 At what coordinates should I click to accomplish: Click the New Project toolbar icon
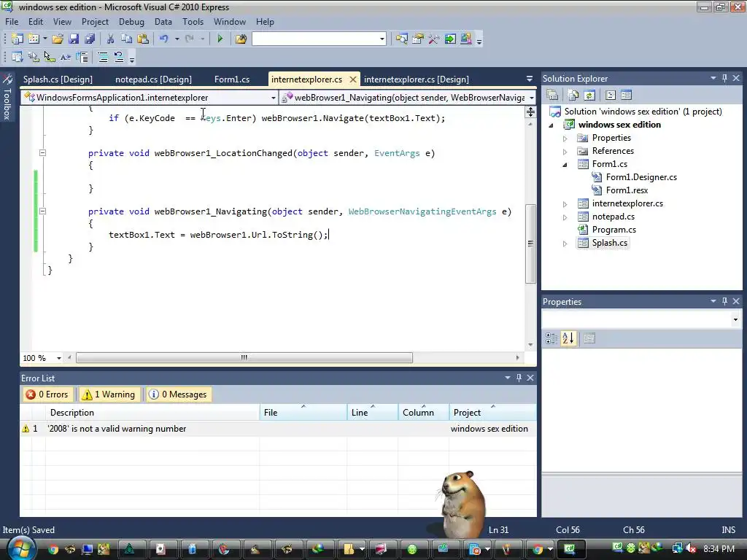tap(18, 39)
